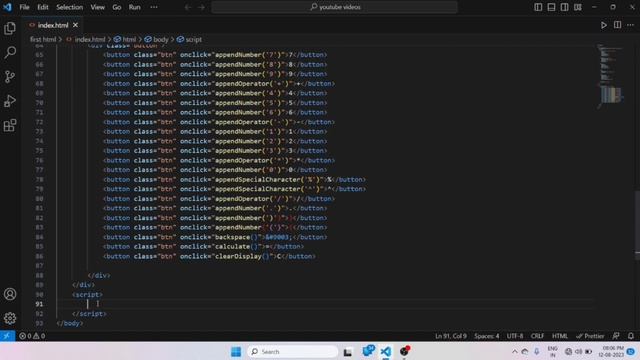Toggle the Secondary Side Bar layout icon
The height and width of the screenshot is (360, 640).
(564, 7)
